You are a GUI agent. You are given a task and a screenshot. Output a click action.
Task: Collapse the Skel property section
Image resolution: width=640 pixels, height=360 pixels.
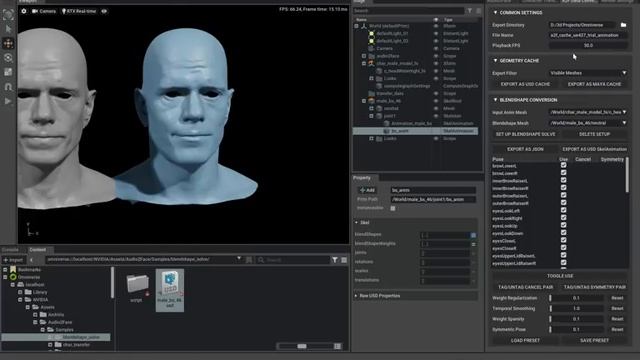tap(356, 222)
